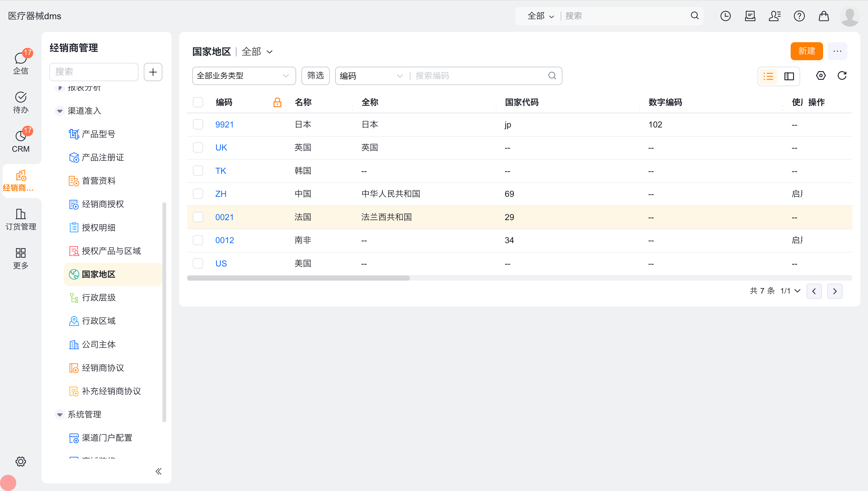
Task: Open the 全部业务类型 dropdown
Action: pos(244,76)
